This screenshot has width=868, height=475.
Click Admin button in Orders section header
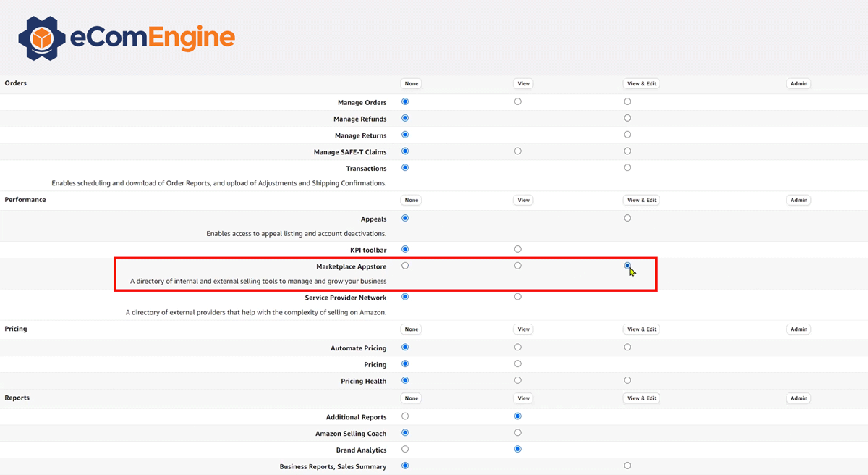tap(799, 83)
